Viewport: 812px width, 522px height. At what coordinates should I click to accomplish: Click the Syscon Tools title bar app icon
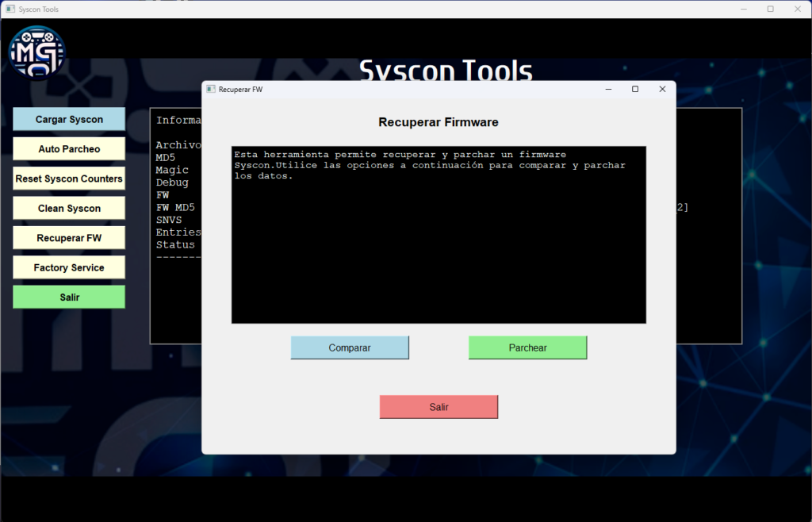coord(10,9)
